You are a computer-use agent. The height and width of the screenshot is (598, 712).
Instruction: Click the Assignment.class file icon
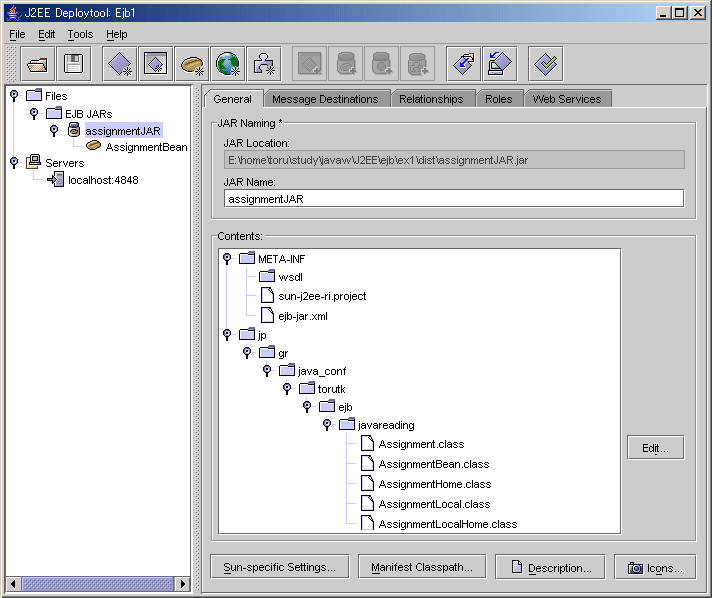367,443
